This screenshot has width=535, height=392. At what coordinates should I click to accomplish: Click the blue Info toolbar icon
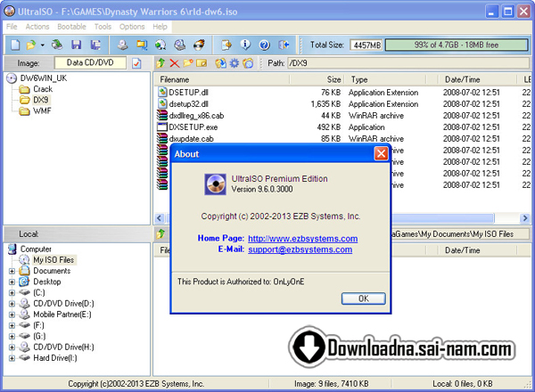pyautogui.click(x=245, y=45)
